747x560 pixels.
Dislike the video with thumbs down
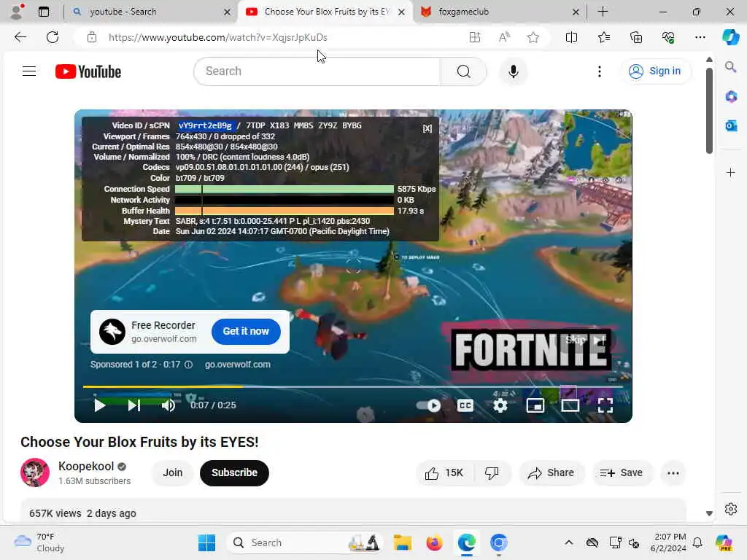[492, 472]
